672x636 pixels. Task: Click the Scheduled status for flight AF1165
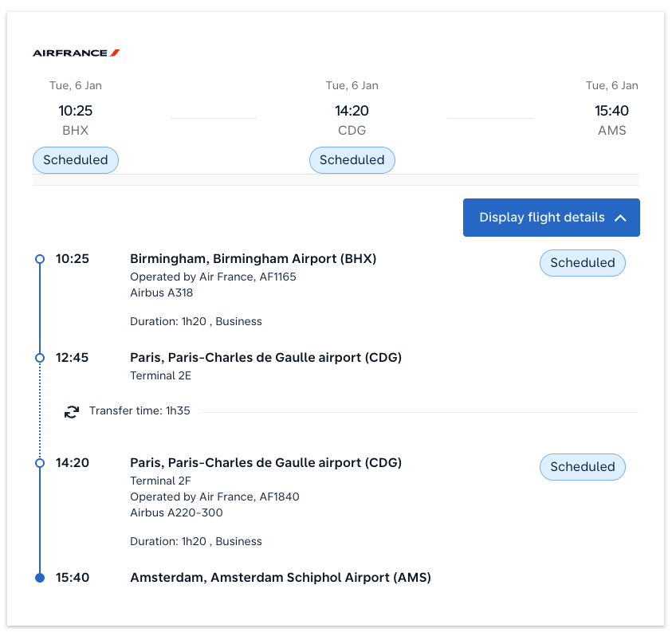582,263
